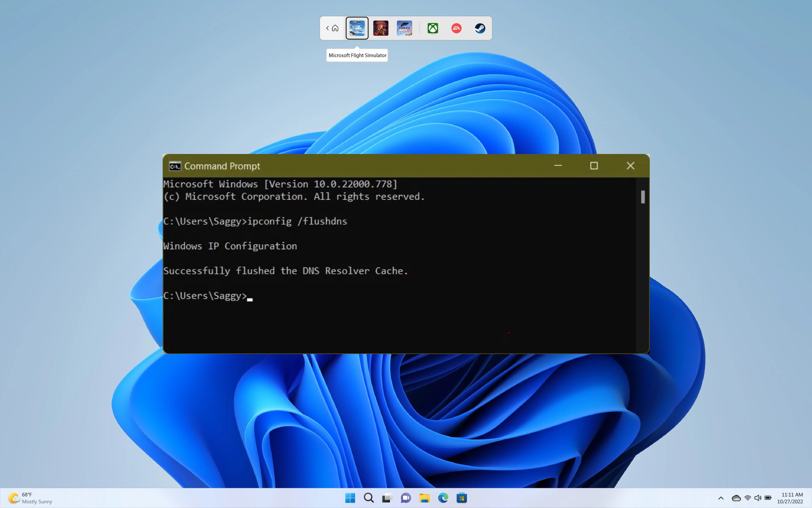Click the Windows version line in console
Image resolution: width=812 pixels, height=508 pixels.
click(x=280, y=184)
